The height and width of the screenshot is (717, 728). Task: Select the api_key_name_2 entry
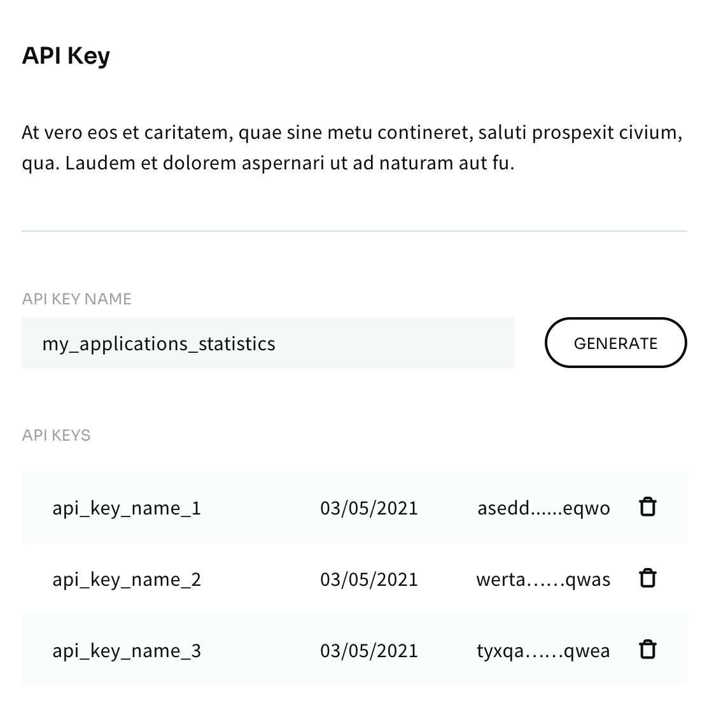(127, 579)
